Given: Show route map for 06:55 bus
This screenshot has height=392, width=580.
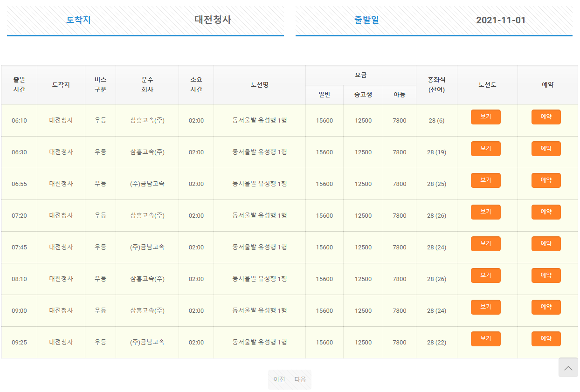Looking at the screenshot, I should (486, 180).
